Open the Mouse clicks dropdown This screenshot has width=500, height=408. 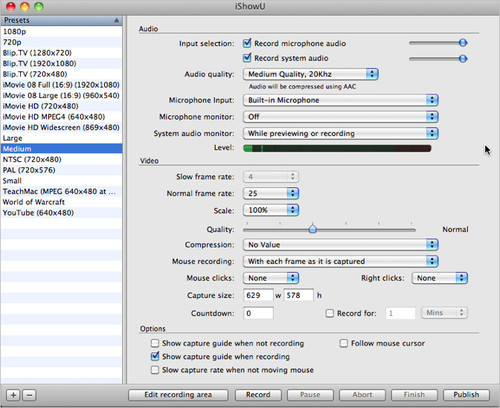point(271,278)
